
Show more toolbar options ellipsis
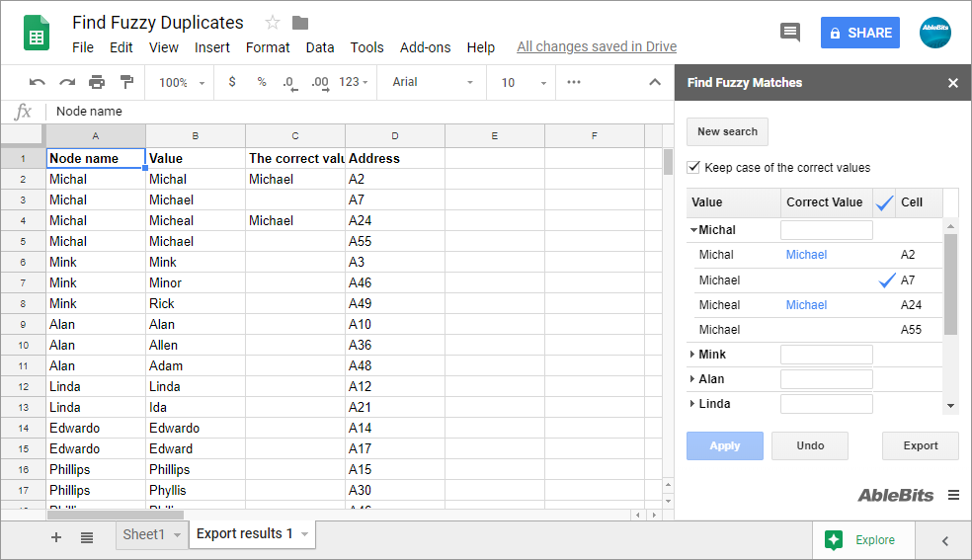[574, 82]
